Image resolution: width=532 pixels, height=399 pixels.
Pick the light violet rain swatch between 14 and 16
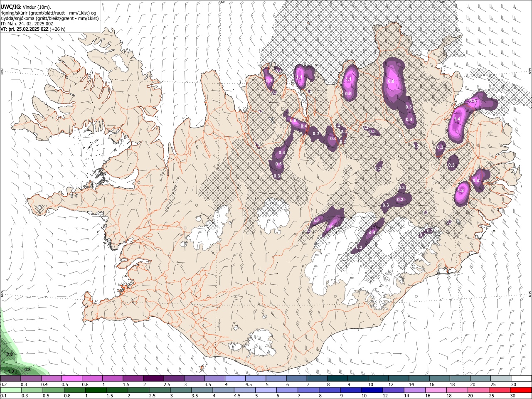point(415,390)
